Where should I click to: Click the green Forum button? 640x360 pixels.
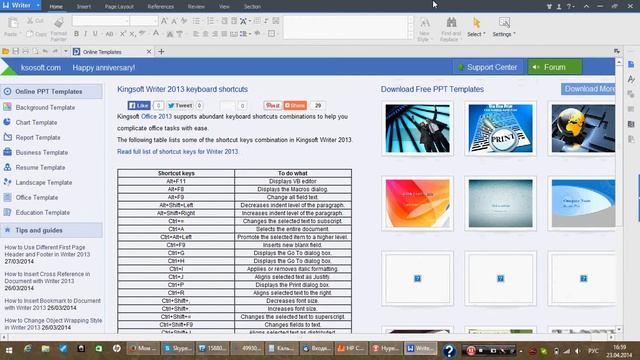point(555,67)
